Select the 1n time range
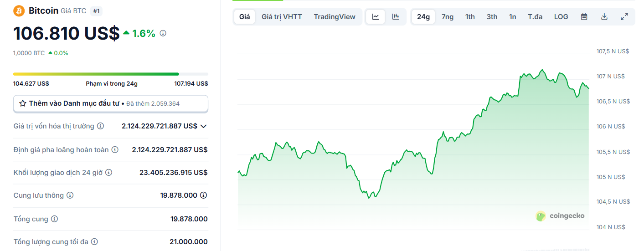 513,17
